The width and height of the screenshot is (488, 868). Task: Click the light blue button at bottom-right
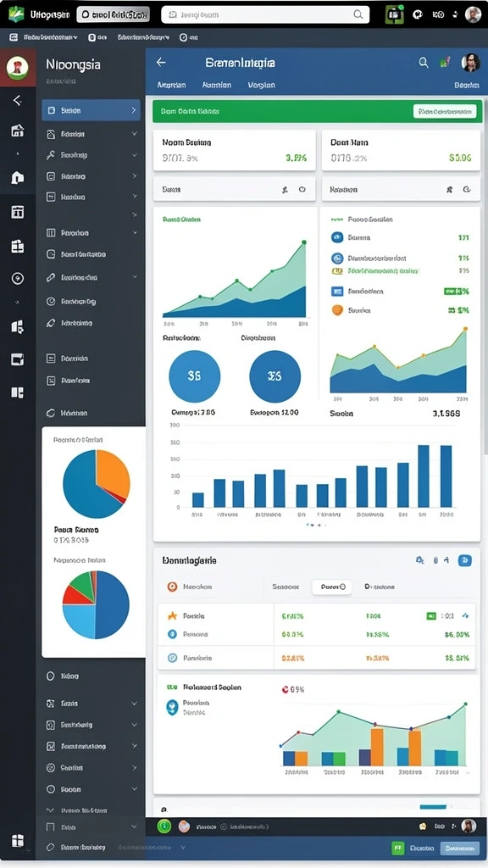coord(460,848)
